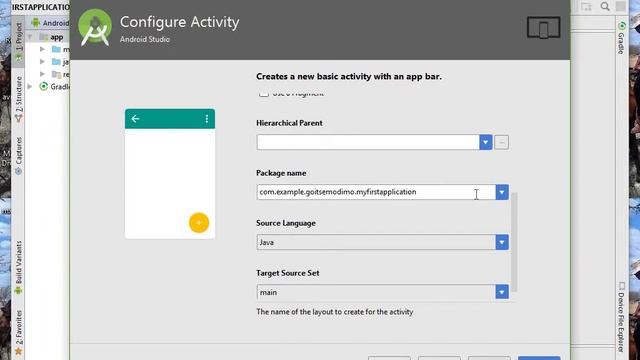Open the Device File Explorer tab

pyautogui.click(x=621, y=317)
